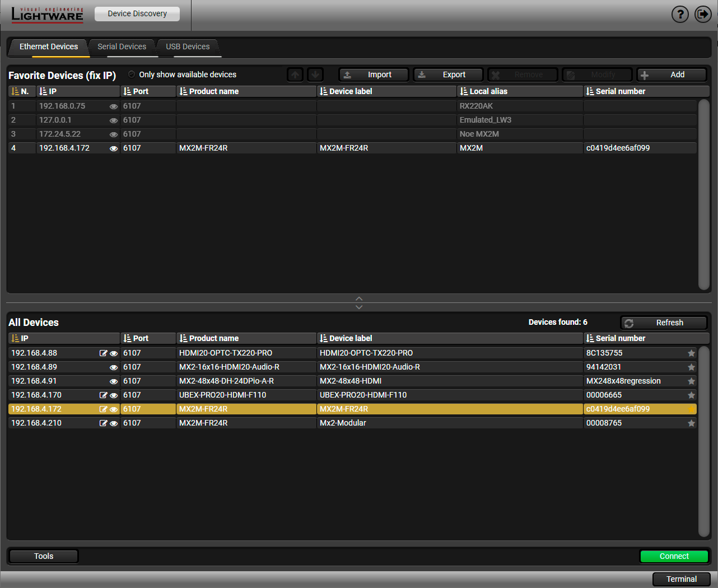Screen dimensions: 718x588
Task: Click the All Devices vertical scrollbar
Action: point(704,442)
